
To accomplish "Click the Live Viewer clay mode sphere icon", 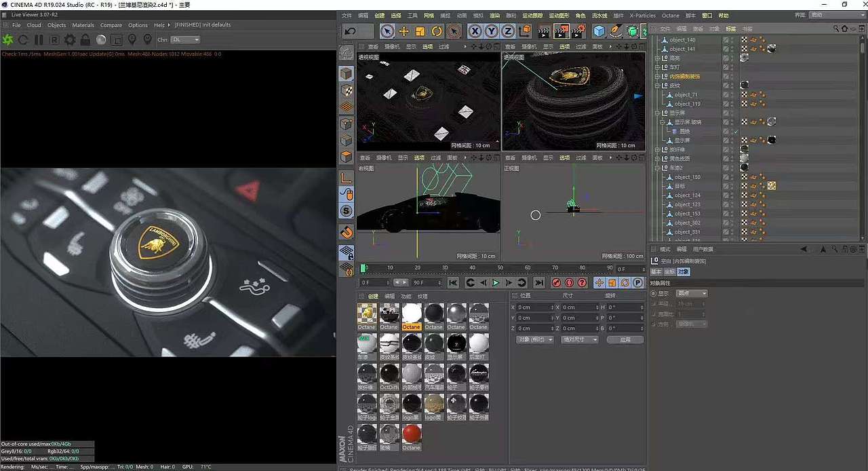I will 101,40.
